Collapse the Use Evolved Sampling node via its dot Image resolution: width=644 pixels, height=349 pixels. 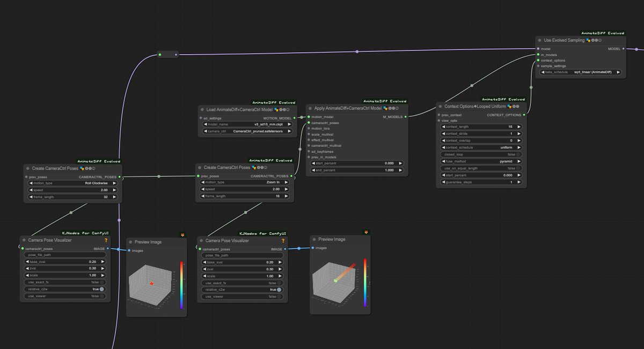pos(539,40)
